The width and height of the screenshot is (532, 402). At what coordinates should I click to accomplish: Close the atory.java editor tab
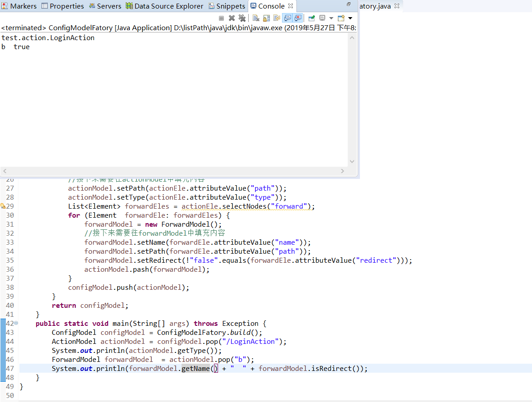[x=397, y=6]
